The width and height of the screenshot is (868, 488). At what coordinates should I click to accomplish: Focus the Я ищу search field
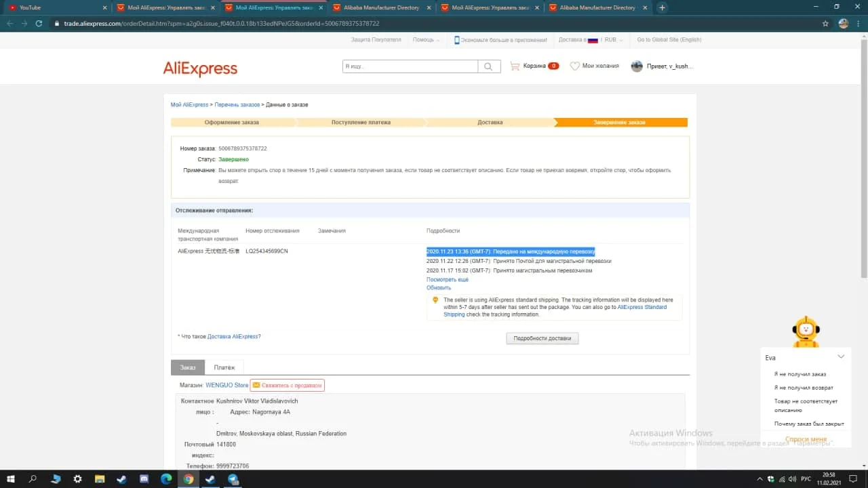410,66
